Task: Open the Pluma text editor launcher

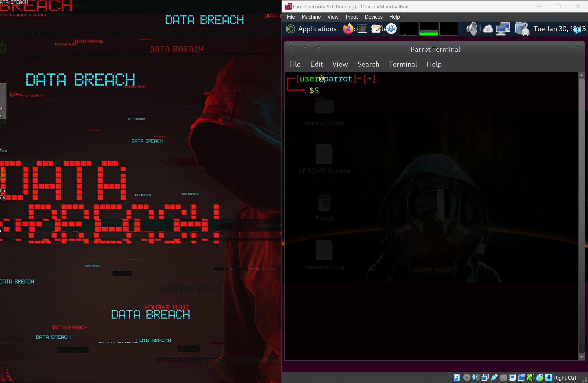Action: [x=376, y=29]
